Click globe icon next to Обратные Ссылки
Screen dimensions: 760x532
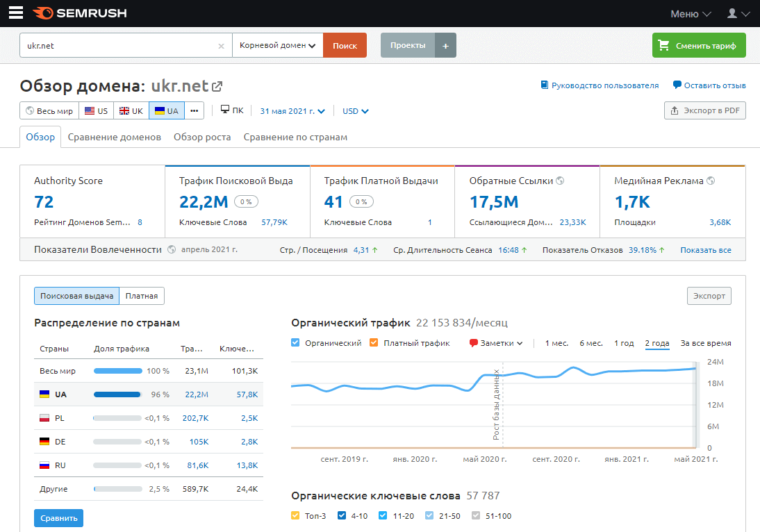pyautogui.click(x=560, y=181)
